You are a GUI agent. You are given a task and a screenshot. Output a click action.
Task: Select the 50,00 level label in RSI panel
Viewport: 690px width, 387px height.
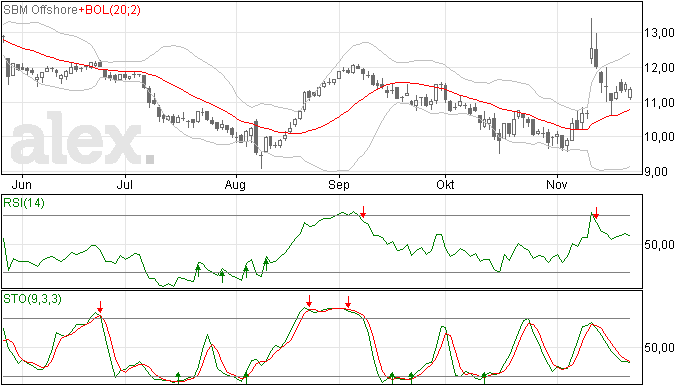pos(659,245)
